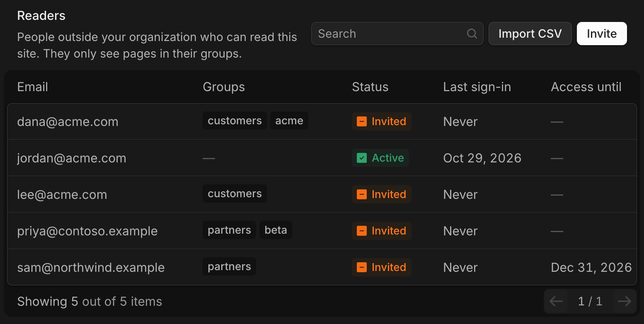This screenshot has height=324, width=644.
Task: Click Invited status text for dana@acme.com
Action: [x=389, y=121]
